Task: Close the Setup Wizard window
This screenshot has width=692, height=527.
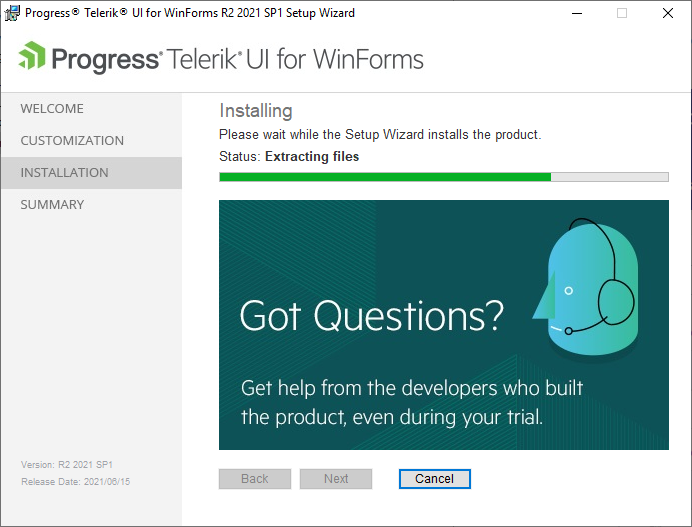Action: point(668,13)
